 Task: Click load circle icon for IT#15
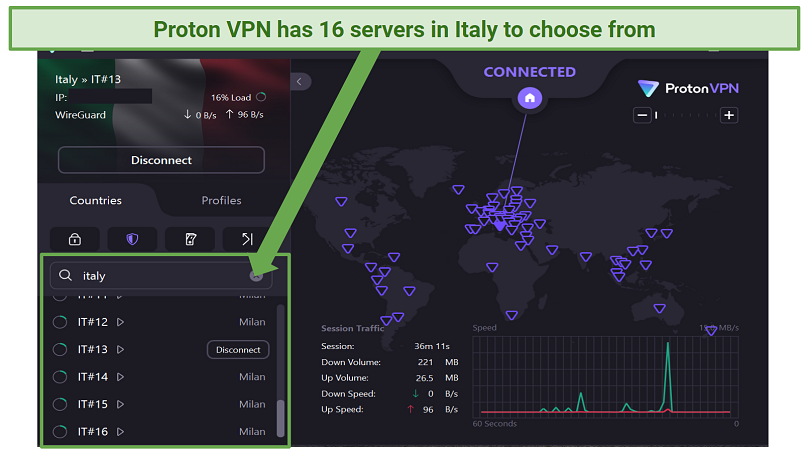click(x=60, y=404)
